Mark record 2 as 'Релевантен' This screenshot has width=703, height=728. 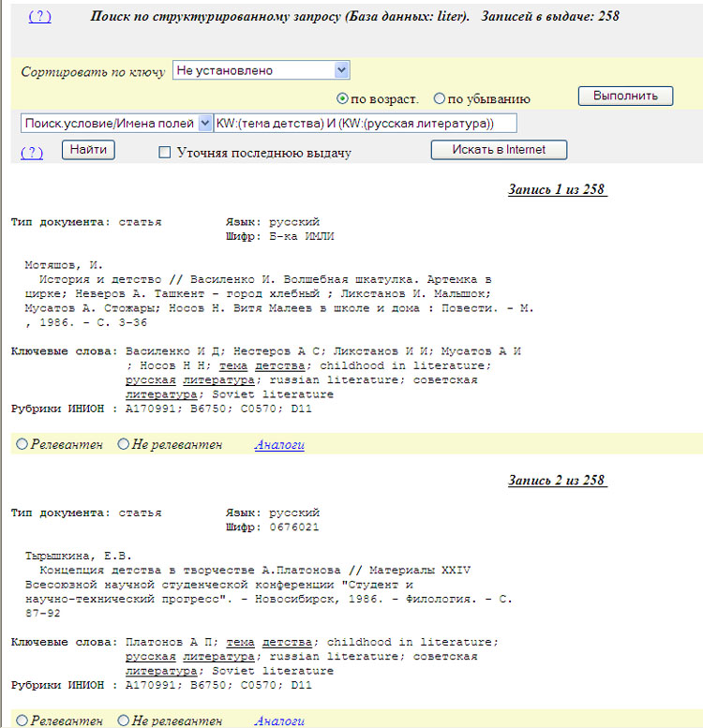22,721
